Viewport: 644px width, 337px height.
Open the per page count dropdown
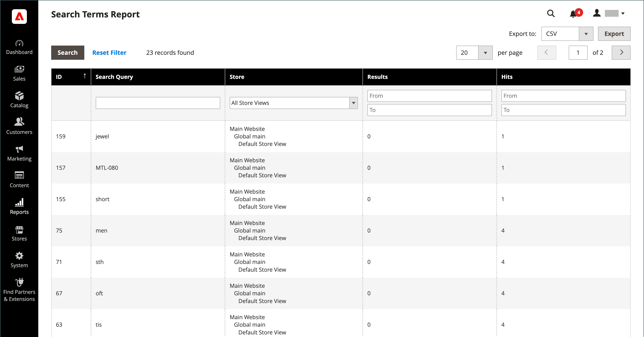pyautogui.click(x=485, y=53)
